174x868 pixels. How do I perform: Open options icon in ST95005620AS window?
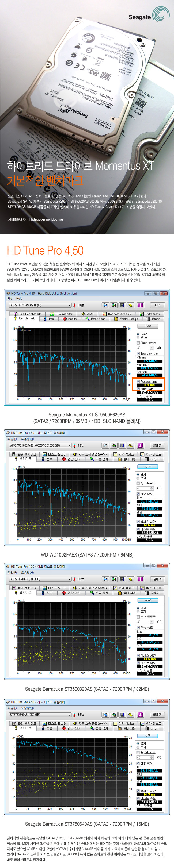point(131,305)
